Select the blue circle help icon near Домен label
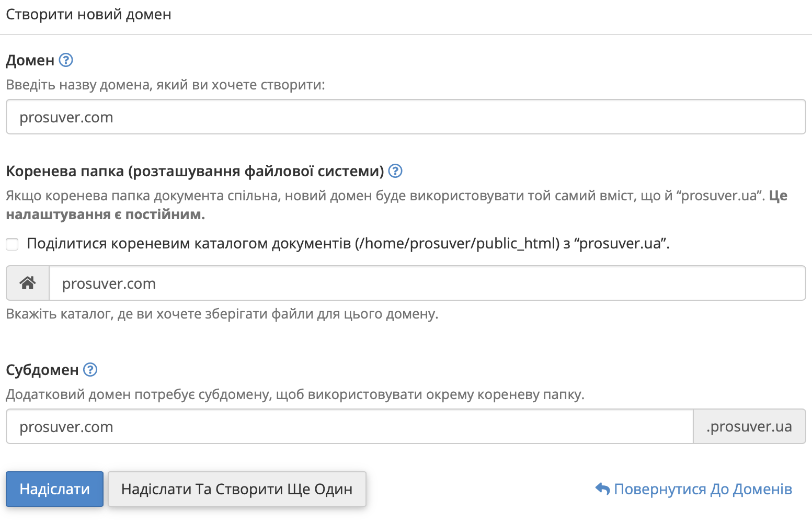 pos(66,60)
